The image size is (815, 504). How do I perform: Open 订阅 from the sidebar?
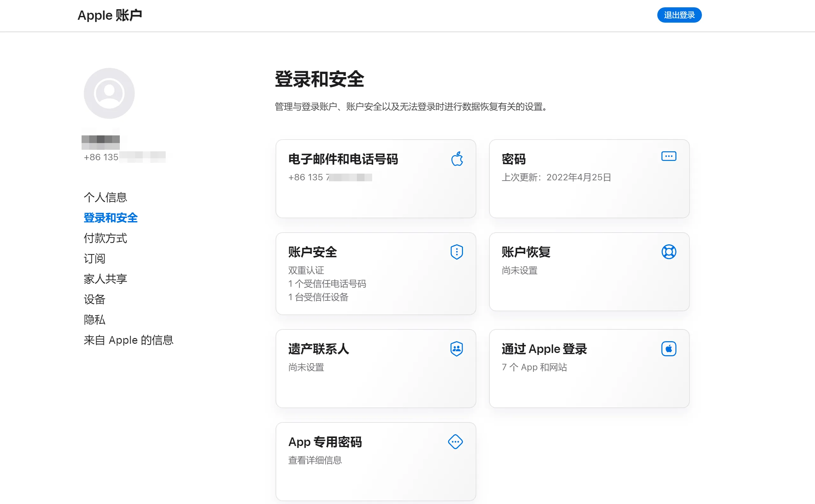[x=95, y=259]
